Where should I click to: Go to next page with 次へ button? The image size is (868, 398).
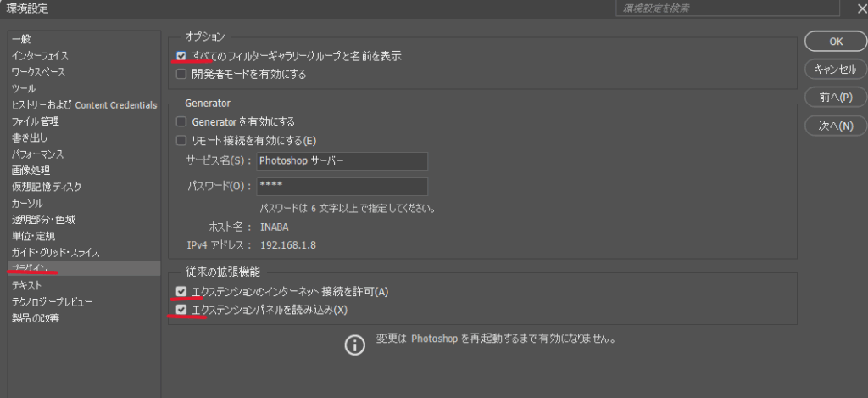coord(835,126)
